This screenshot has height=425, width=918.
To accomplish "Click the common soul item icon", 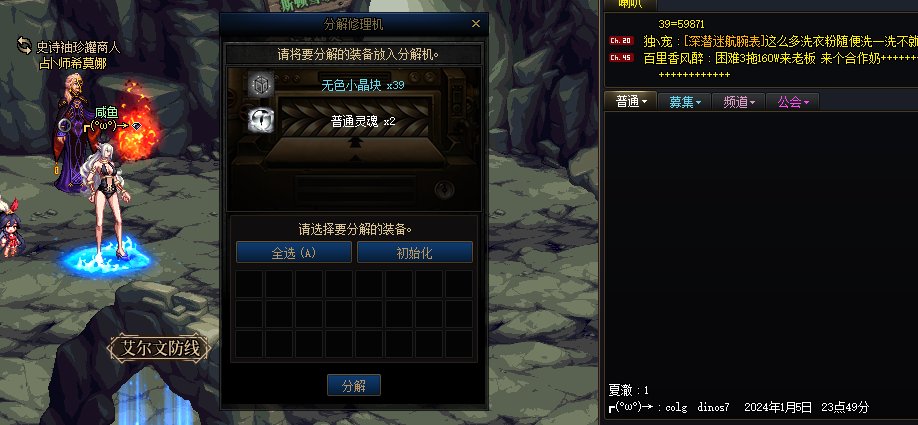I will 260,120.
